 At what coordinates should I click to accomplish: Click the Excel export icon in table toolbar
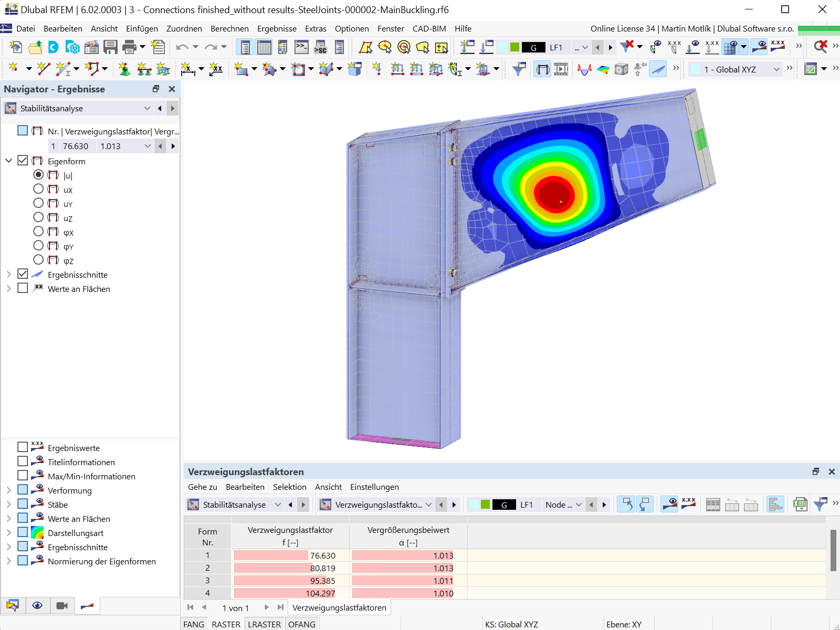(x=800, y=505)
